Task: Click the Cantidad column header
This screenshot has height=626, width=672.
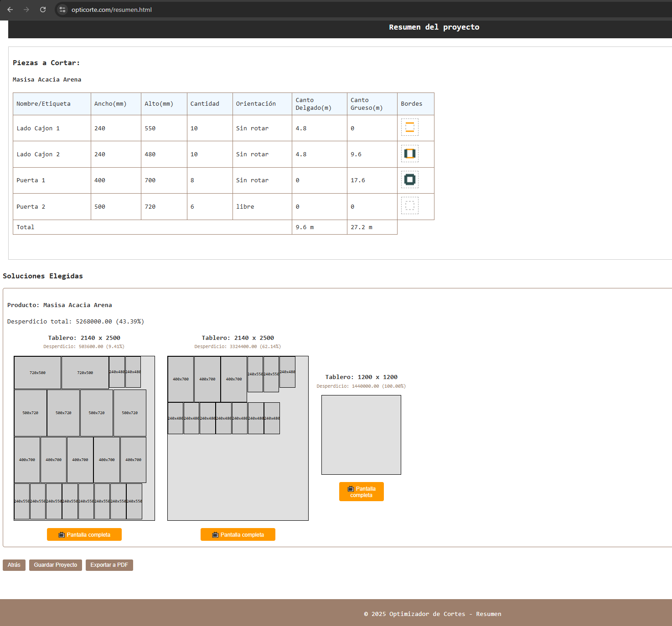Action: [210, 104]
